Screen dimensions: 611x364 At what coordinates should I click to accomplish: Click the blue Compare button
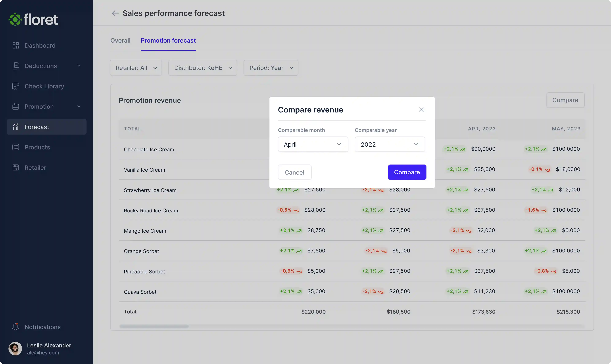pos(407,172)
